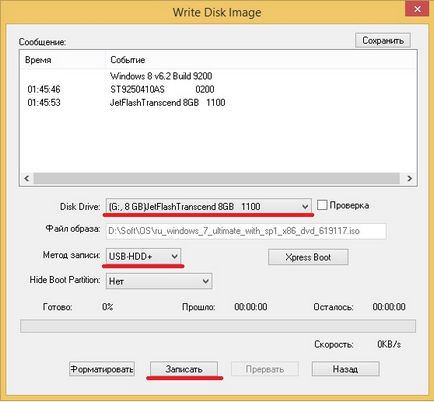Click the Событие column header

click(x=261, y=60)
